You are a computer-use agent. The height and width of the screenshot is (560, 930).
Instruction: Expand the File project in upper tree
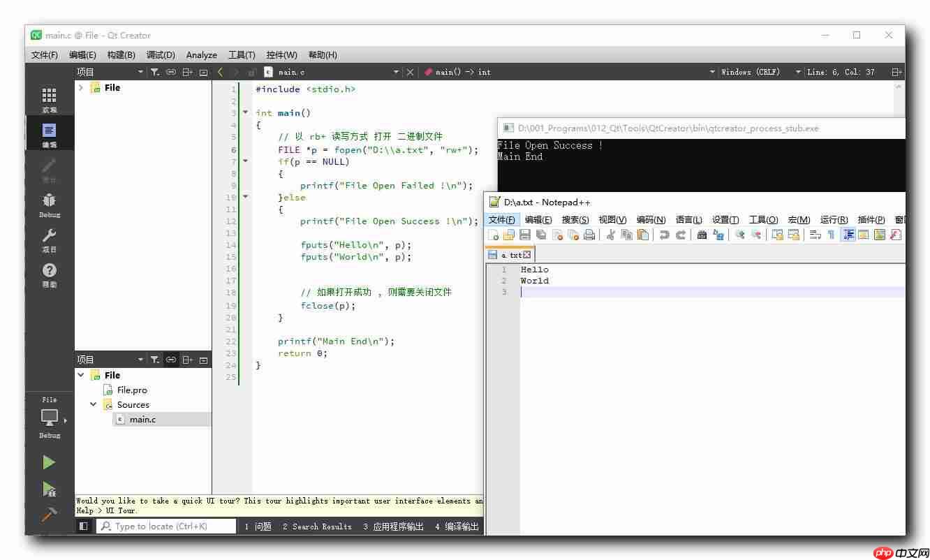point(81,87)
